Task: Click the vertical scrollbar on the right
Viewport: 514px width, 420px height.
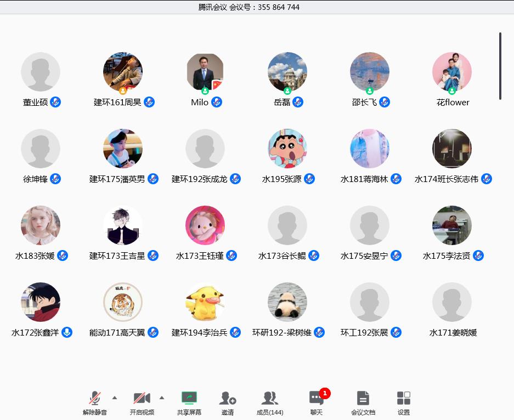Action: [x=500, y=66]
